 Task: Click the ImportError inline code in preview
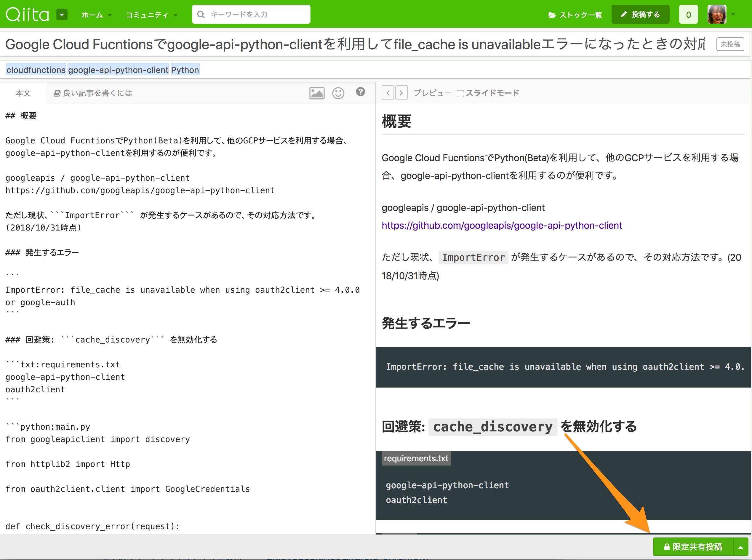click(473, 257)
